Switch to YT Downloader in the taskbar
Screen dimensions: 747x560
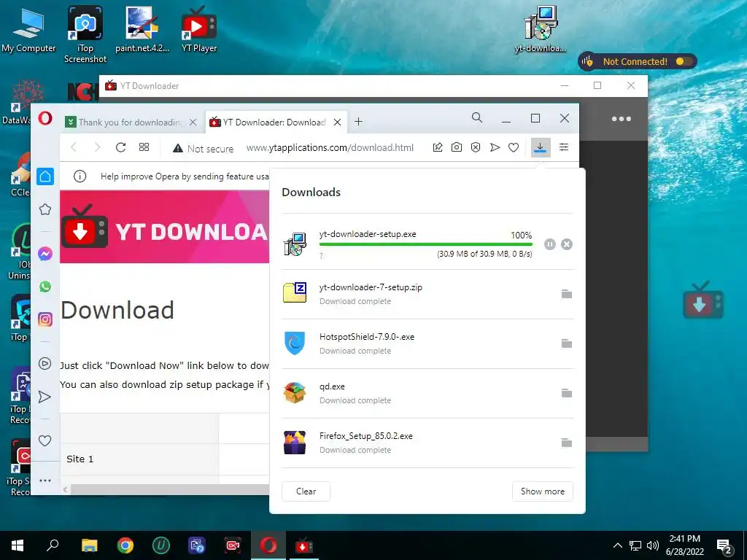(304, 545)
